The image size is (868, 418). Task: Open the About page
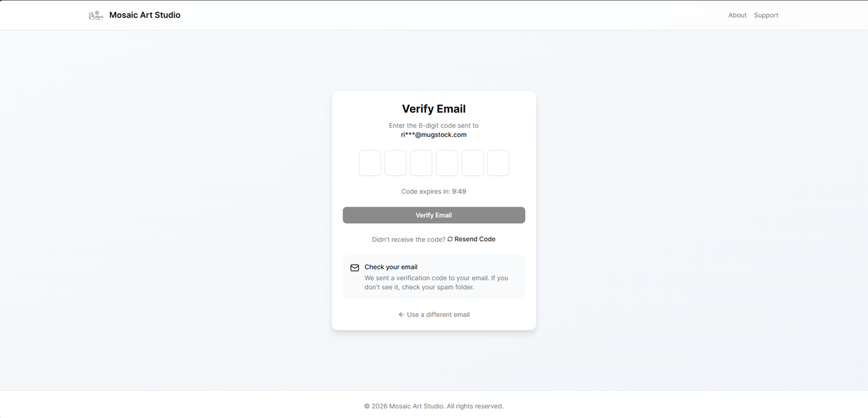point(737,15)
